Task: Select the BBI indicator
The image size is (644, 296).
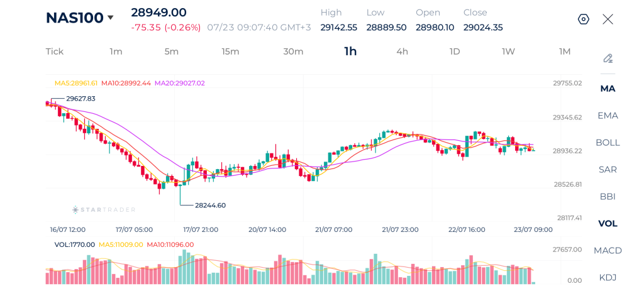Action: point(608,197)
